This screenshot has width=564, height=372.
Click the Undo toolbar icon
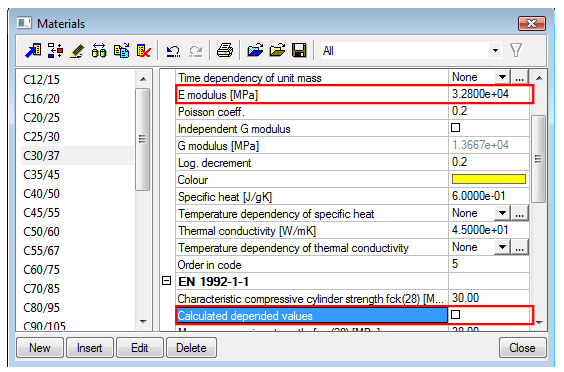(173, 51)
